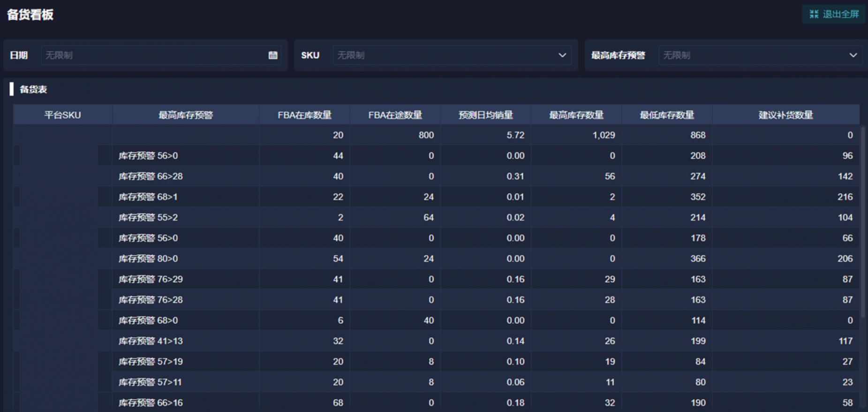
Task: Click the 库存预警 57>19 warning cell
Action: click(151, 362)
